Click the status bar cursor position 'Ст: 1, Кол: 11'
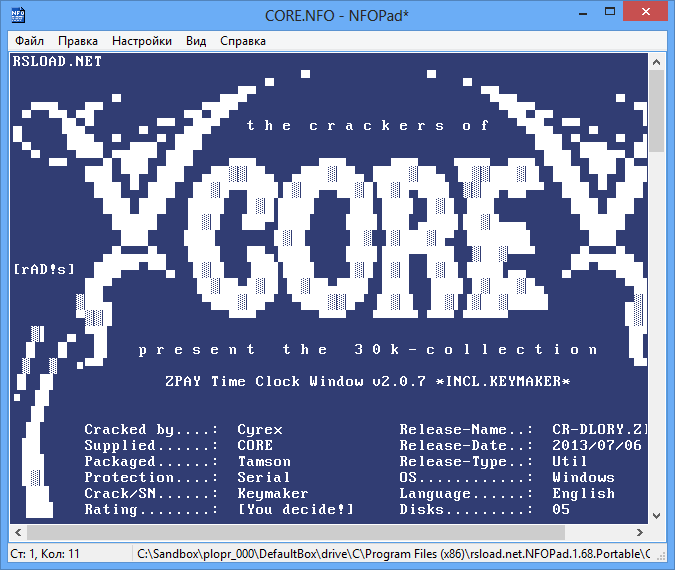The height and width of the screenshot is (570, 675). click(x=45, y=554)
